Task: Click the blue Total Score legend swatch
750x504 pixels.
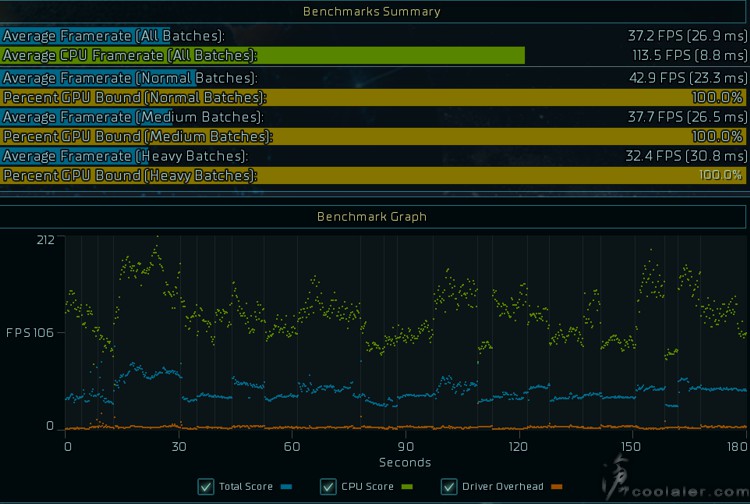Action: pos(286,487)
